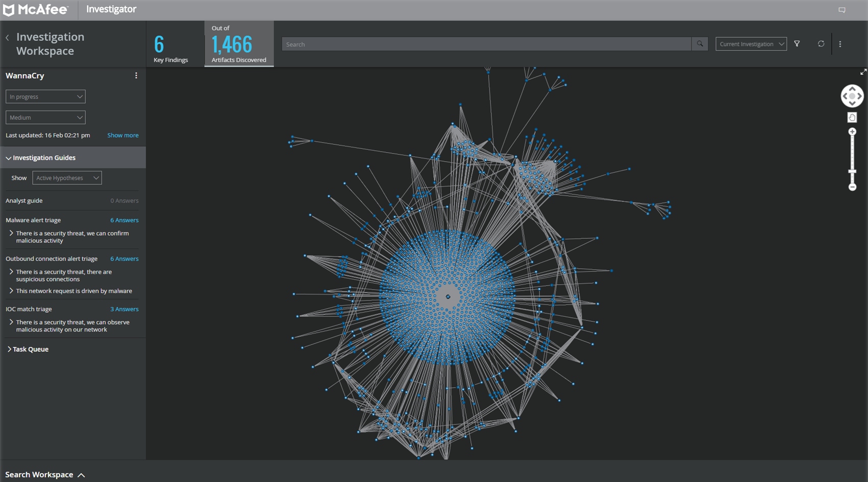Open 6 Answers for Malware alert triage
This screenshot has height=482, width=868.
point(124,220)
